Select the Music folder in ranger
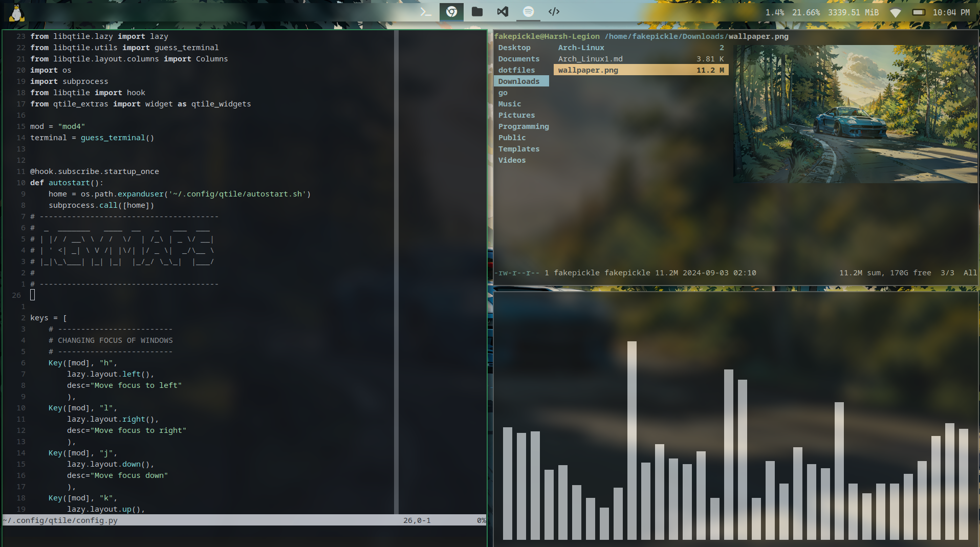 click(510, 104)
